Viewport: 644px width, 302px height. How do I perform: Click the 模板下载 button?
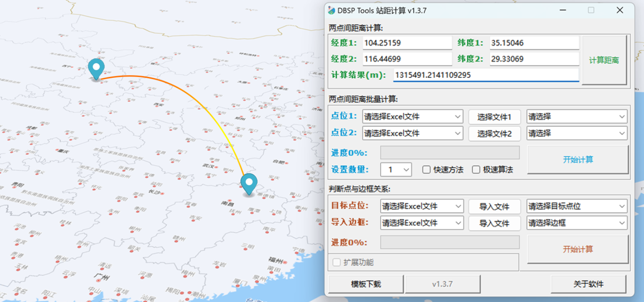coord(366,284)
